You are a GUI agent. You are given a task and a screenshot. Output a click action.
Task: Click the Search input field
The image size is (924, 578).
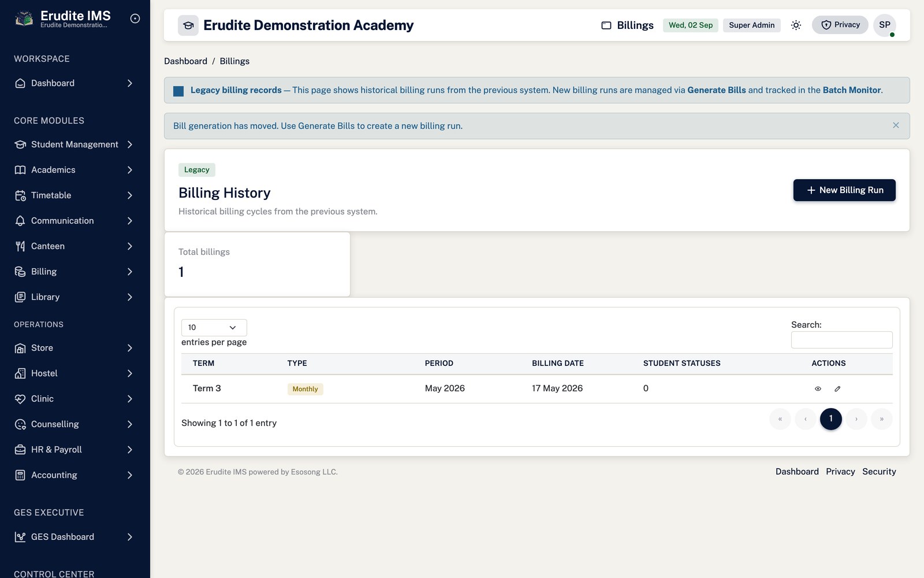[842, 340]
